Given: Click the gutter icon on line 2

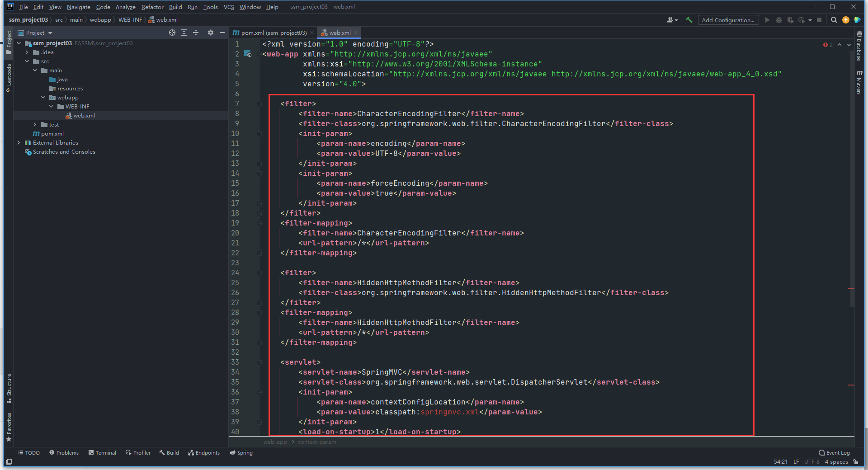Looking at the screenshot, I should [248, 54].
